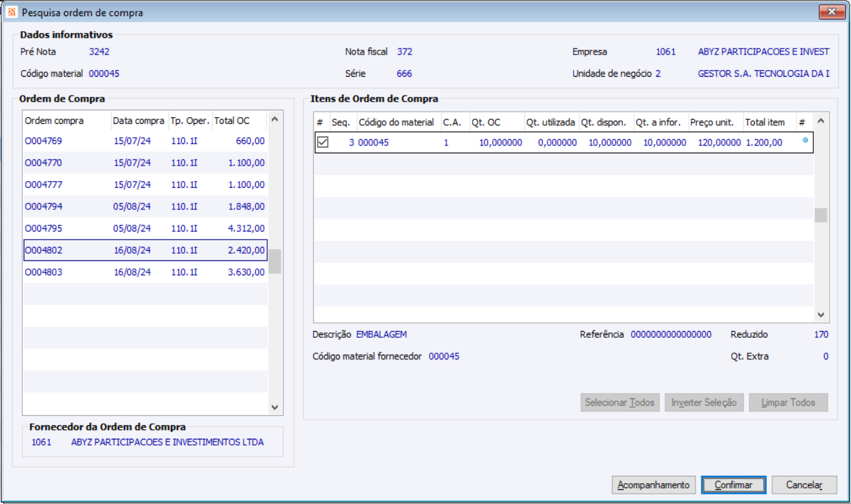Screen dimensions: 851x504
Task: Uncheck the checkbox for item Seq. 3
Action: pyautogui.click(x=322, y=142)
